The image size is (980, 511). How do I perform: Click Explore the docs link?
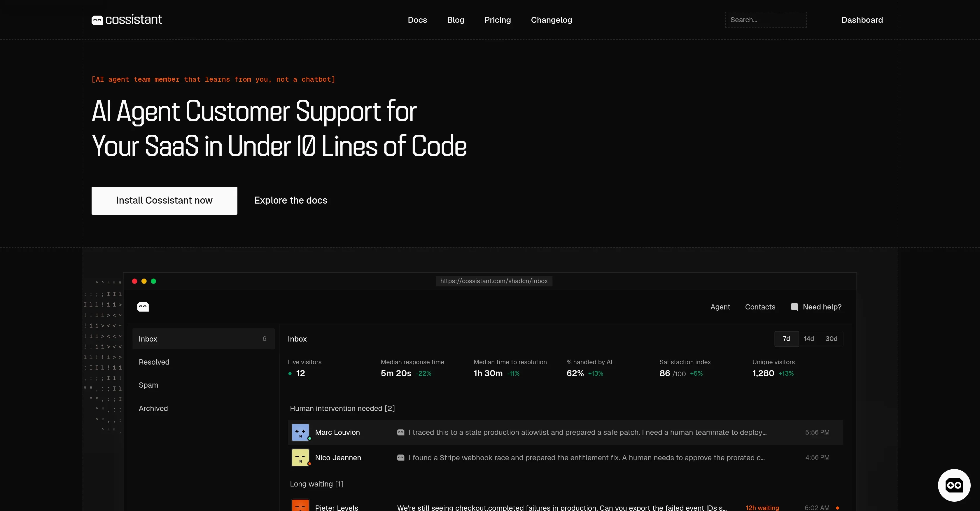tap(291, 200)
